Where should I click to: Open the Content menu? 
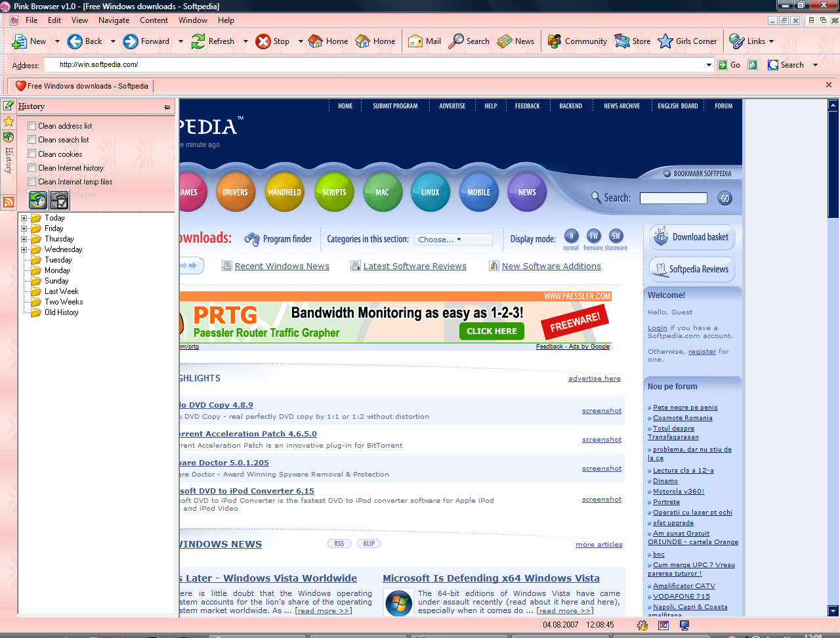tap(154, 20)
